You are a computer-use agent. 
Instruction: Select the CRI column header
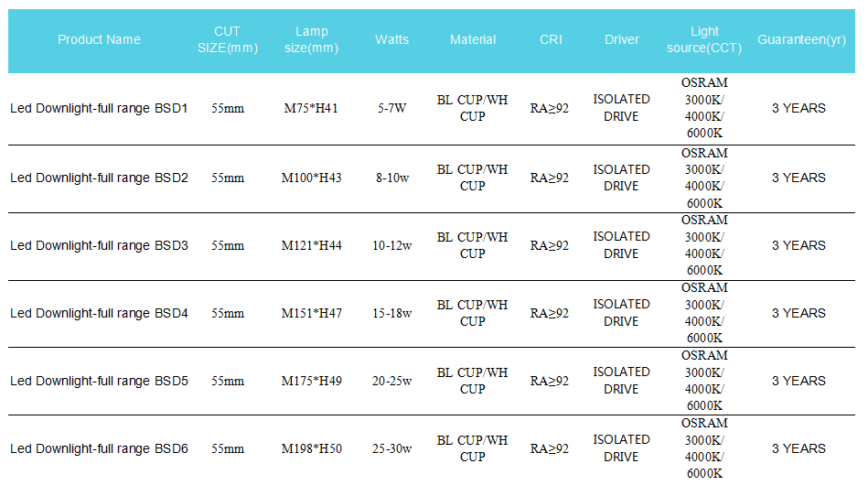click(551, 40)
